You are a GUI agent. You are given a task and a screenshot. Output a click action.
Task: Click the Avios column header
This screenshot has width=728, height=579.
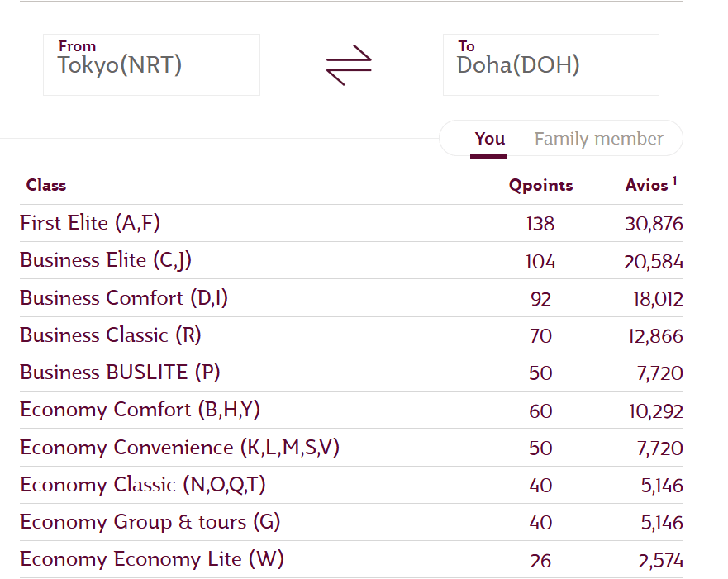[646, 185]
